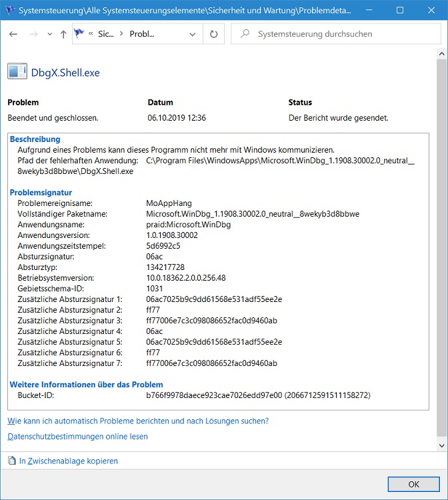
Task: Click Beendet und geschlossen problem text
Action: pos(53,117)
